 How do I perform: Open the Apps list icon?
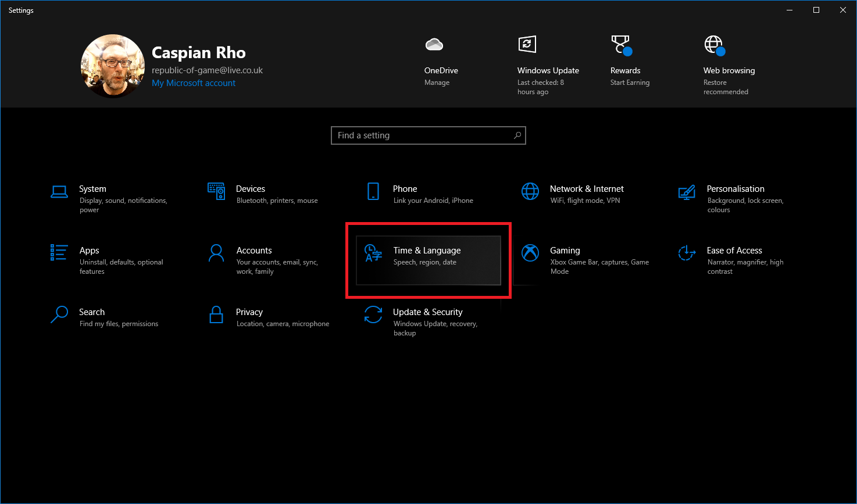coord(59,253)
